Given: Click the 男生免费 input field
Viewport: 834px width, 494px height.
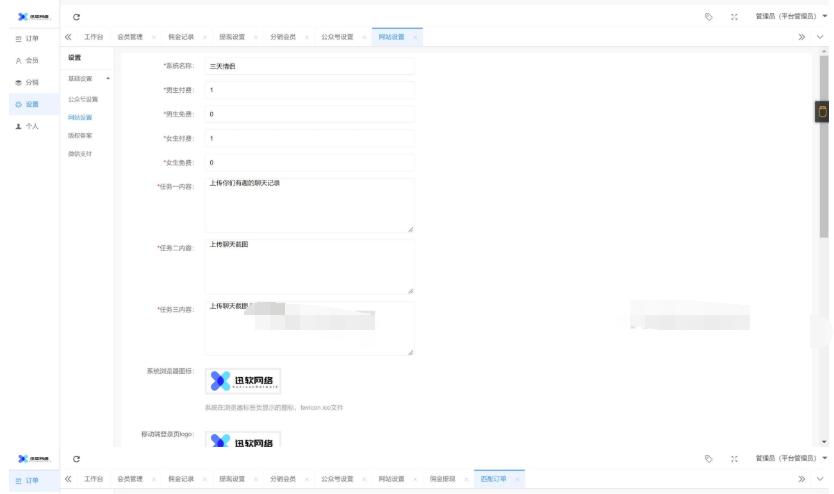Looking at the screenshot, I should point(310,114).
